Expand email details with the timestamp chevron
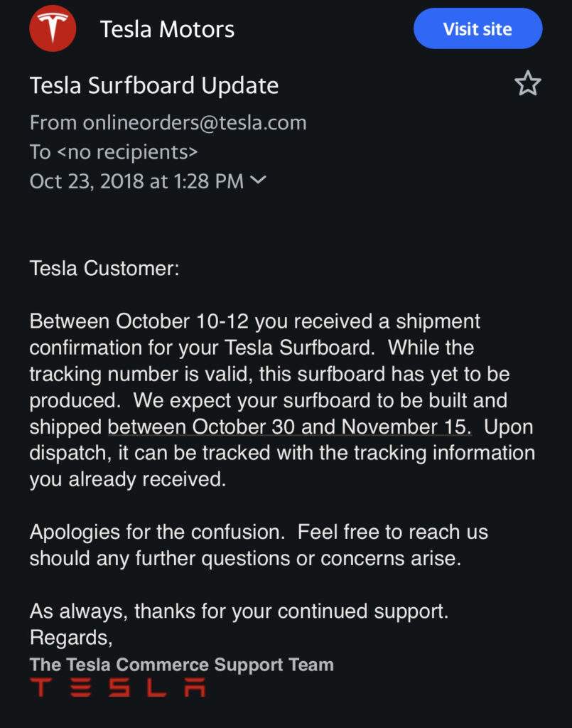Viewport: 572px width, 728px height. point(257,181)
